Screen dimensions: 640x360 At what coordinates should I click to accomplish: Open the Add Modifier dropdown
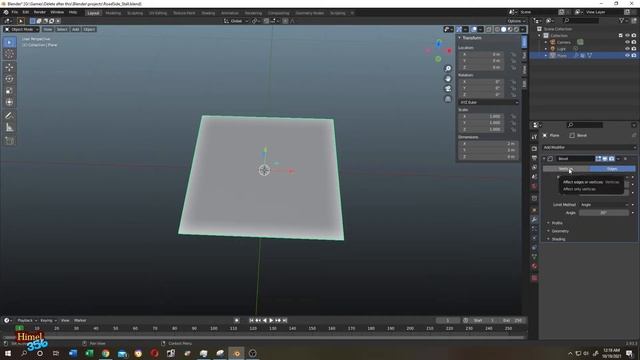point(589,147)
